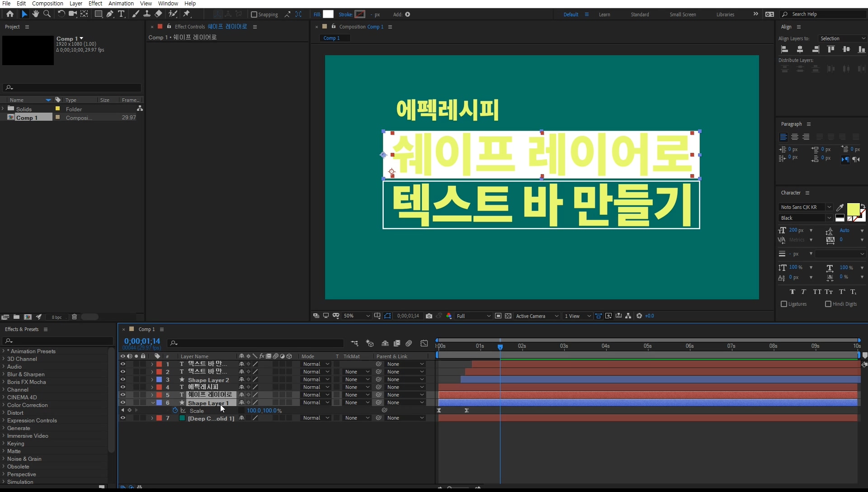Viewport: 868px width, 492px height.
Task: Click Scale stopwatch on Shape Layer 1
Action: [175, 411]
